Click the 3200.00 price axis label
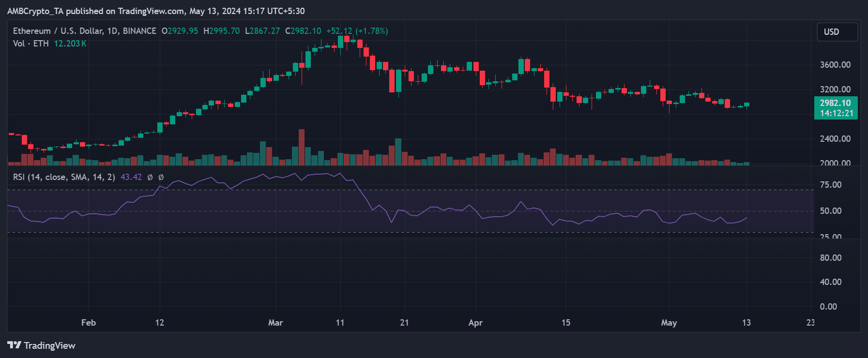The image size is (868, 358). pyautogui.click(x=835, y=89)
